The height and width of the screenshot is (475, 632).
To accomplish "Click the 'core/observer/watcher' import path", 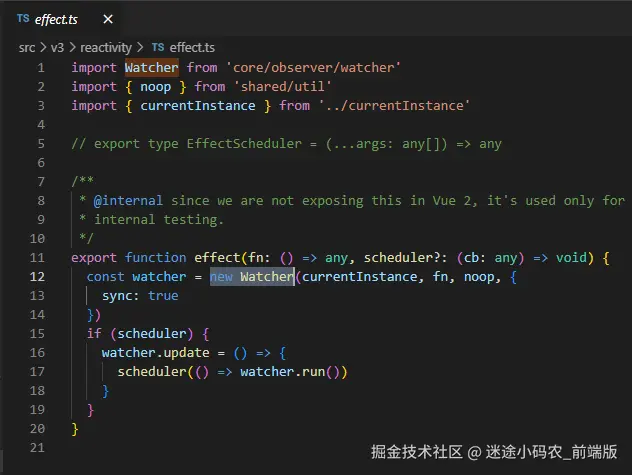I will pyautogui.click(x=313, y=67).
